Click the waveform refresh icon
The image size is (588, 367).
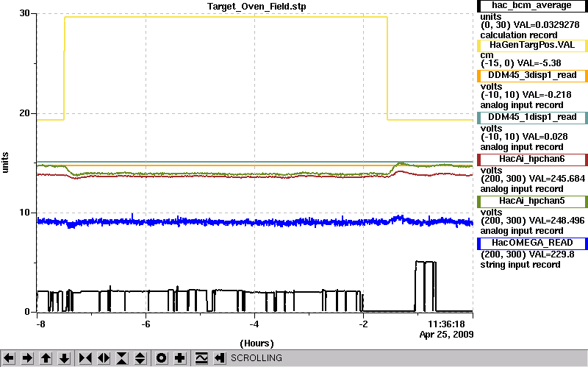[x=201, y=358]
